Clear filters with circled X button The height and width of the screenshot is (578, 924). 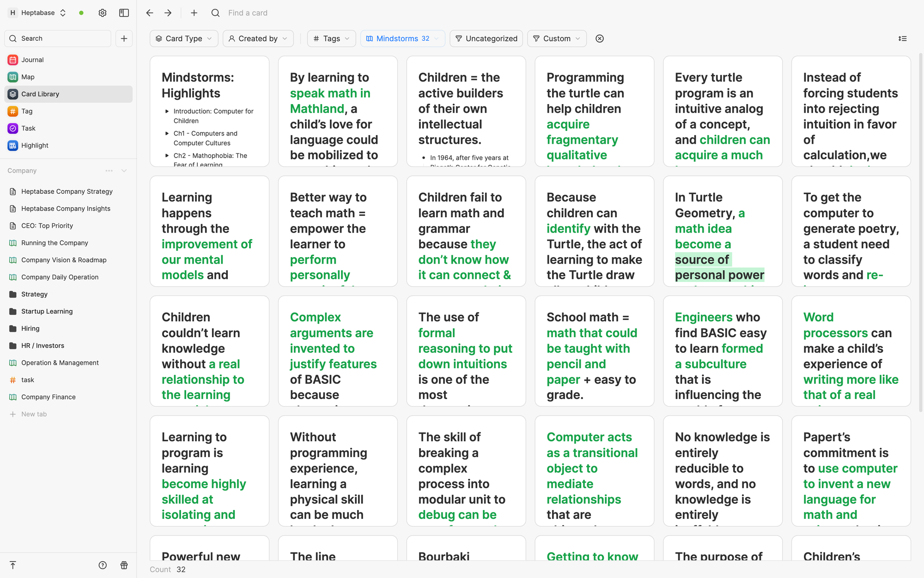click(x=600, y=38)
